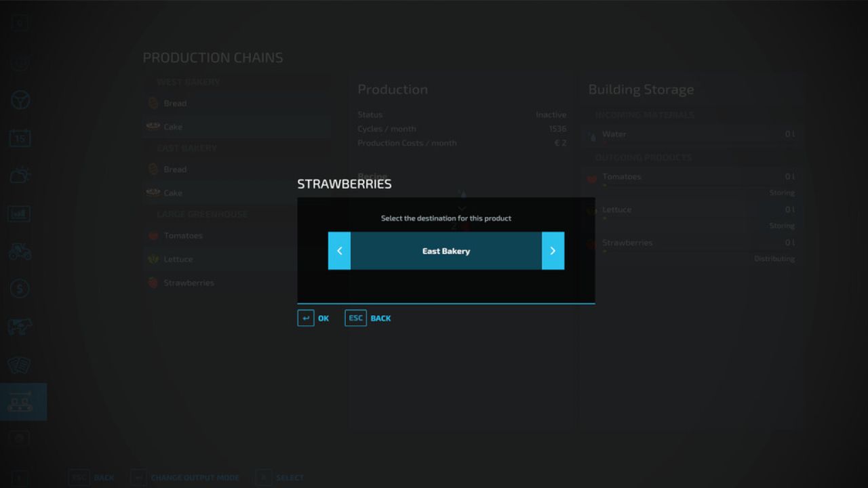The height and width of the screenshot is (488, 868).
Task: Click the WEST BAKERY header
Action: pyautogui.click(x=189, y=82)
